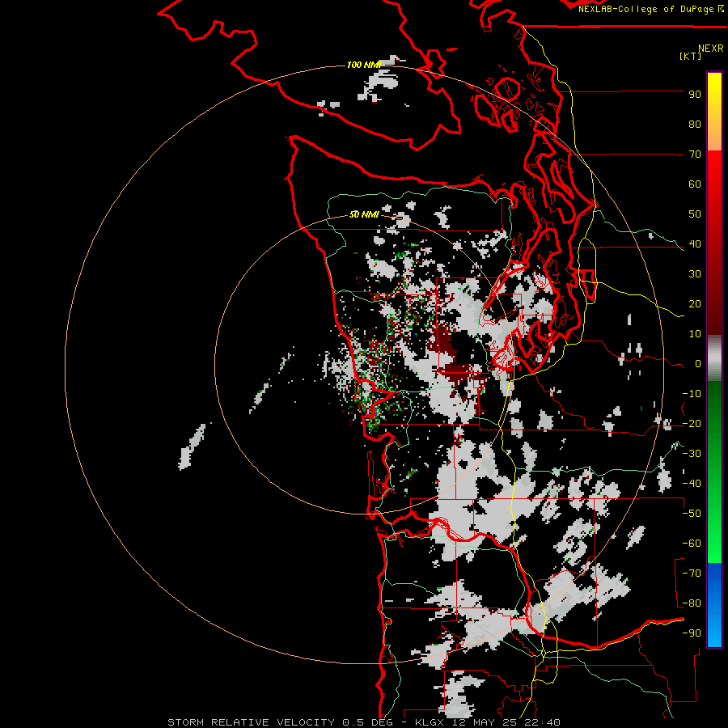Click the positive 20 knot scale label
The image size is (728, 728).
pyautogui.click(x=695, y=303)
